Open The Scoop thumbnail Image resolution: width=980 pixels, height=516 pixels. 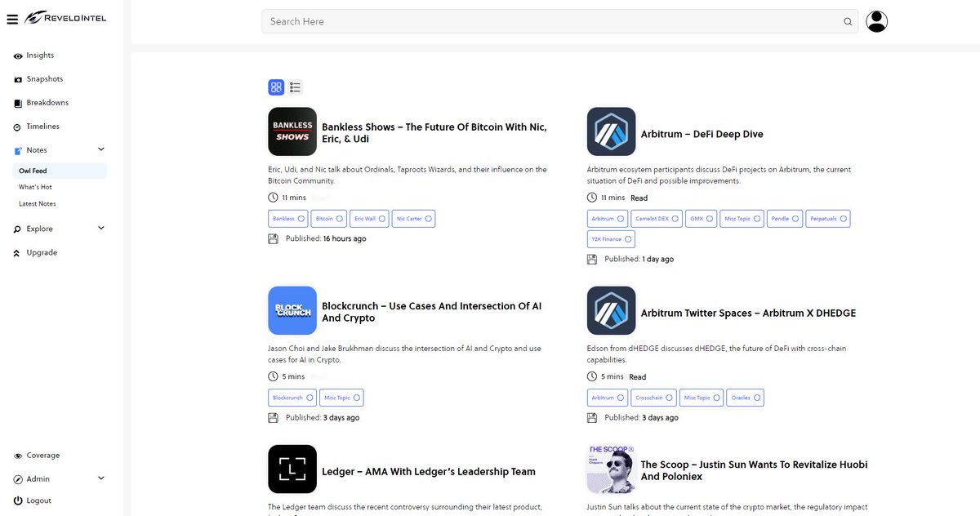click(x=611, y=469)
